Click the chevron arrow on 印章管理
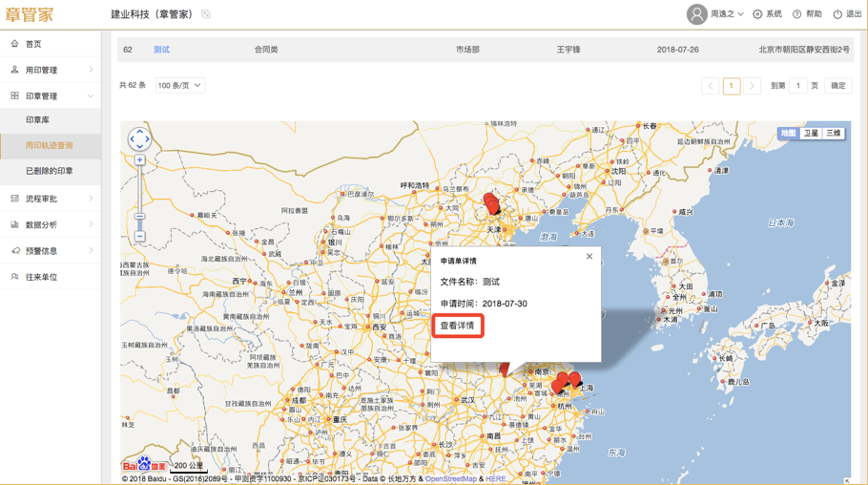 91,95
